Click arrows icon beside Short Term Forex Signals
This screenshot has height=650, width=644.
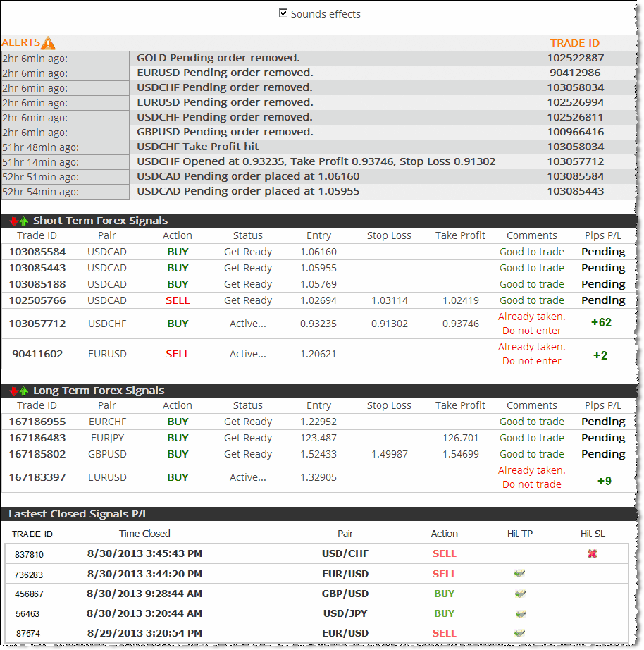[x=18, y=221]
